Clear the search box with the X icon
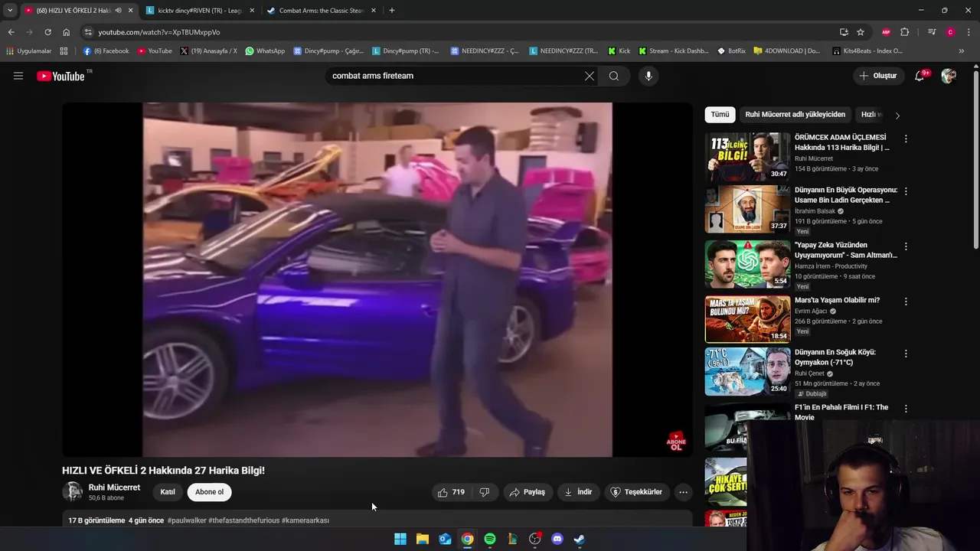Viewport: 980px width, 551px height. (x=589, y=76)
